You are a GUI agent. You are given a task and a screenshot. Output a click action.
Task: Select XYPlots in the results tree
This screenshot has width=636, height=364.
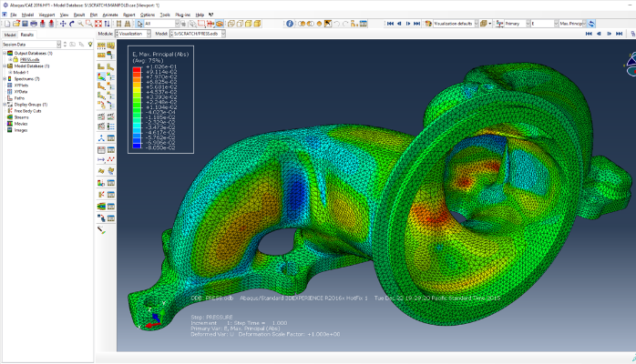22,85
